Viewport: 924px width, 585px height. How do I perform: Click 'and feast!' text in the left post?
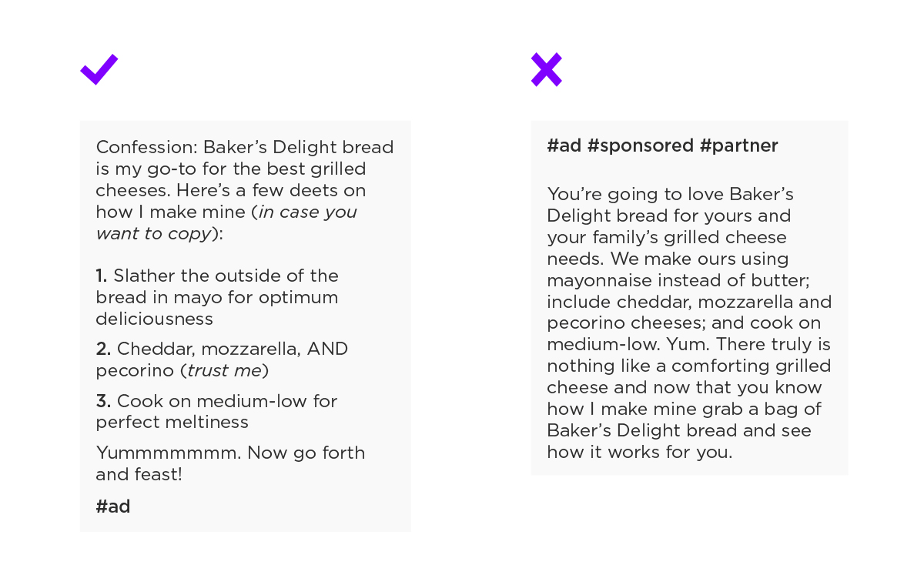pyautogui.click(x=139, y=474)
